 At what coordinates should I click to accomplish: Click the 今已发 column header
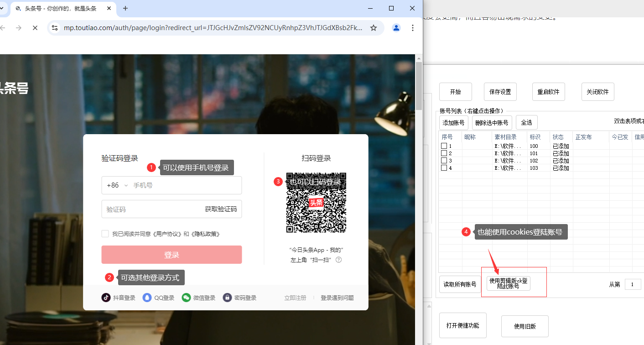620,137
